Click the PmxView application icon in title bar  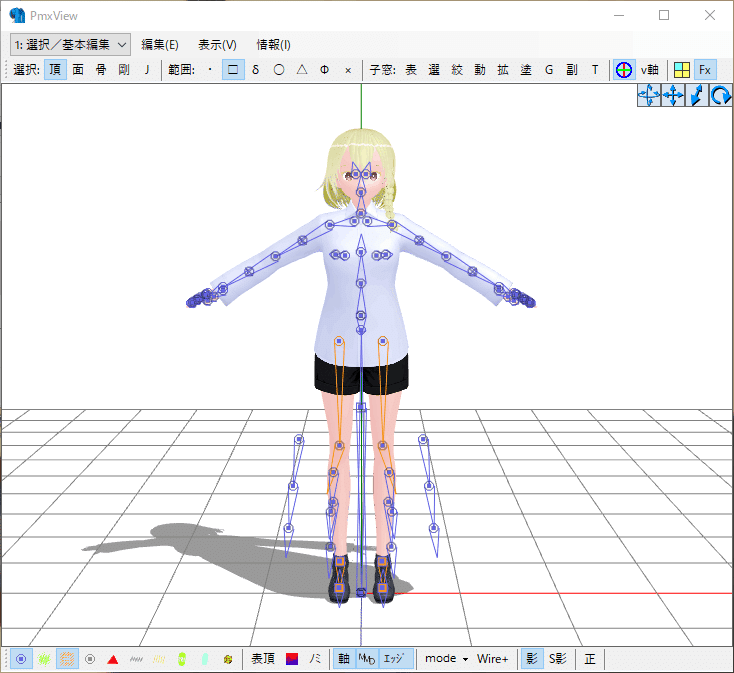click(x=17, y=15)
